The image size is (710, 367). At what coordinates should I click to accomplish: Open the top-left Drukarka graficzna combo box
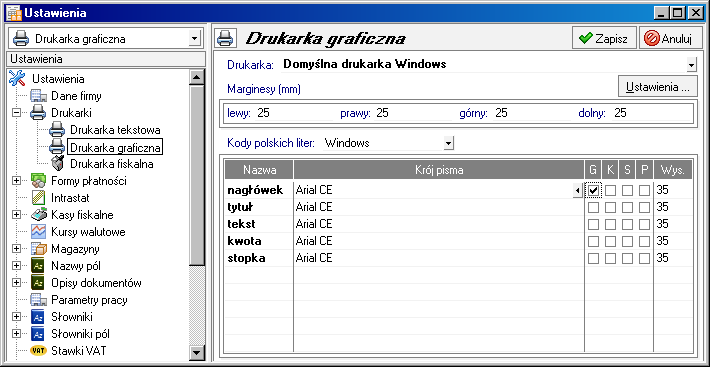(x=194, y=38)
